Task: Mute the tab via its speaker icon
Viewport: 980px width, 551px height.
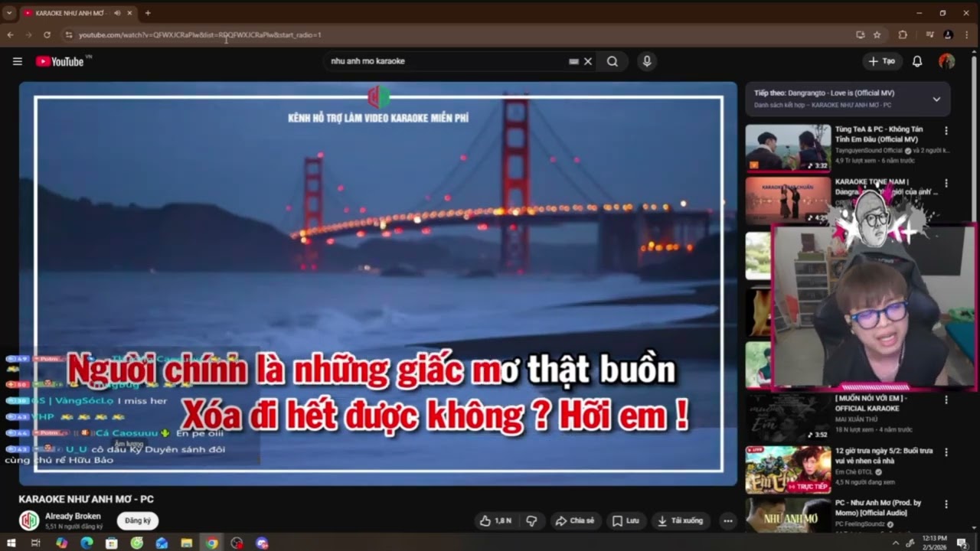Action: [x=117, y=13]
